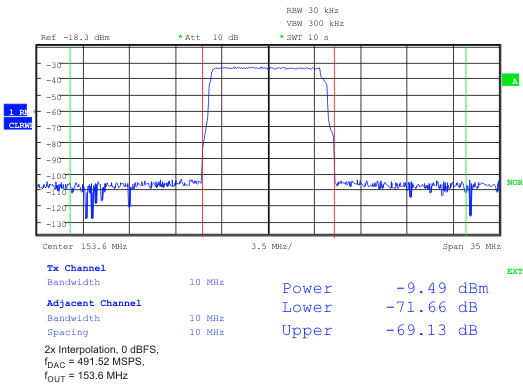Click the green EXT status label
The image size is (523, 388).
pos(515,271)
